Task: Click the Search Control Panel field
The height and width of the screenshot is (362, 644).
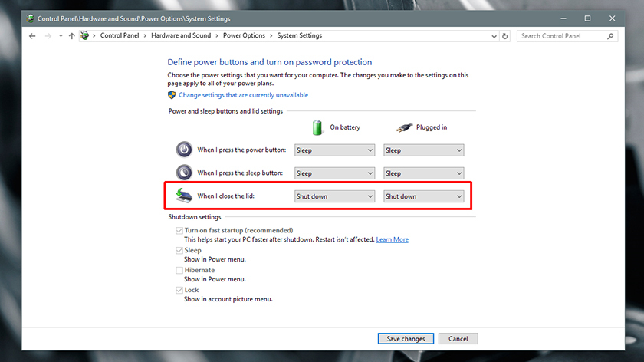Action: tap(562, 36)
